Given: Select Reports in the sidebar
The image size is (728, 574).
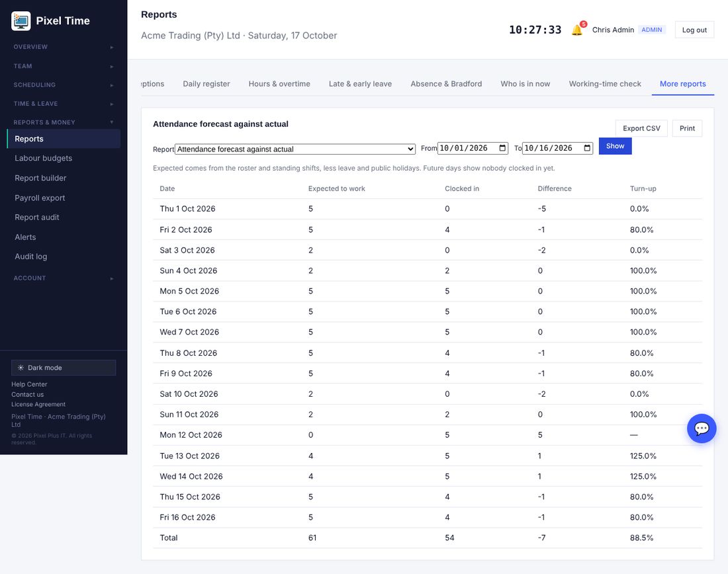Looking at the screenshot, I should click(x=64, y=139).
